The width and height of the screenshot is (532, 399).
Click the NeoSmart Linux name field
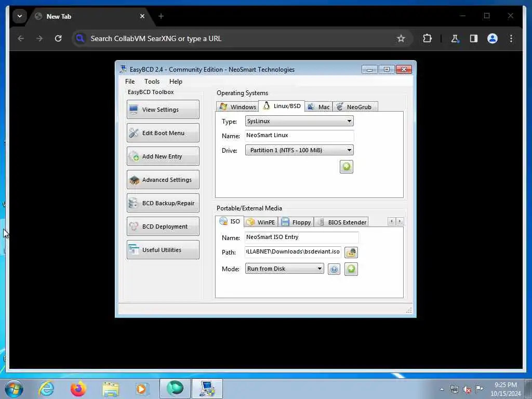pos(299,136)
